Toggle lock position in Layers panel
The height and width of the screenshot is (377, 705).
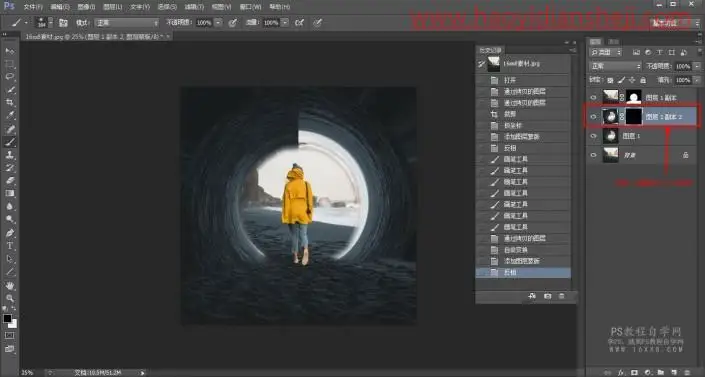632,80
